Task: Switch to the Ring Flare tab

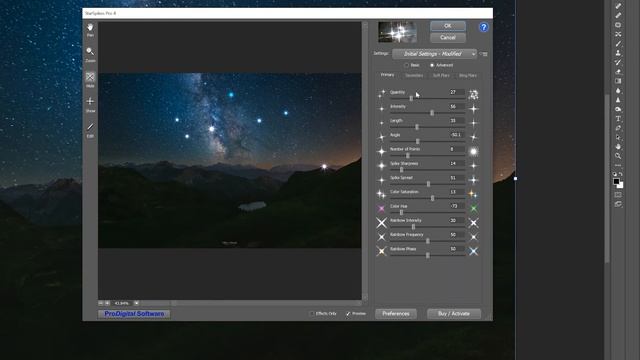Action: (468, 76)
